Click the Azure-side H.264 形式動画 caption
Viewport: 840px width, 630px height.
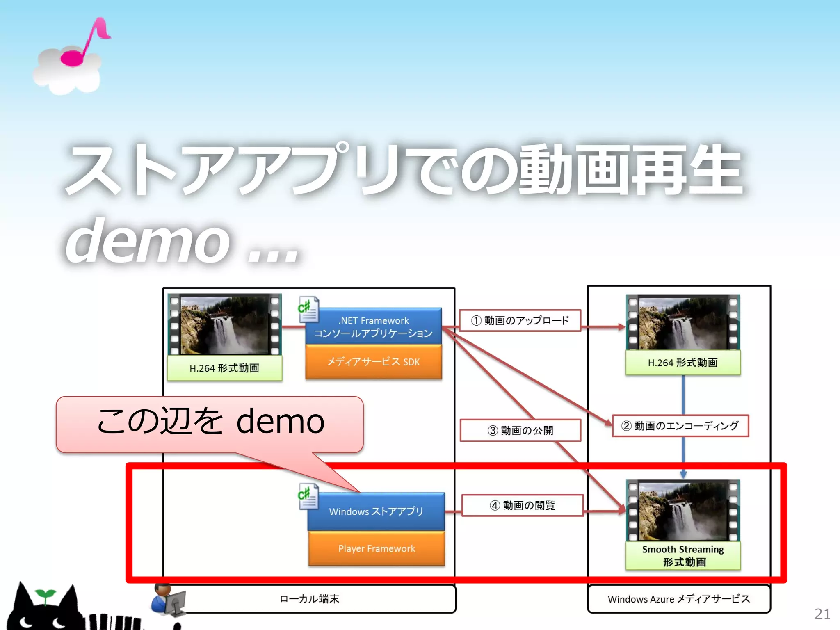[683, 363]
